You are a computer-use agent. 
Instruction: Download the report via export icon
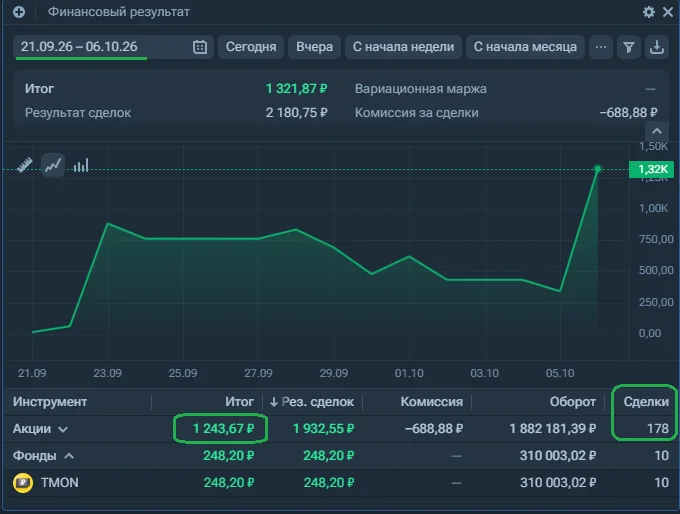coord(657,47)
